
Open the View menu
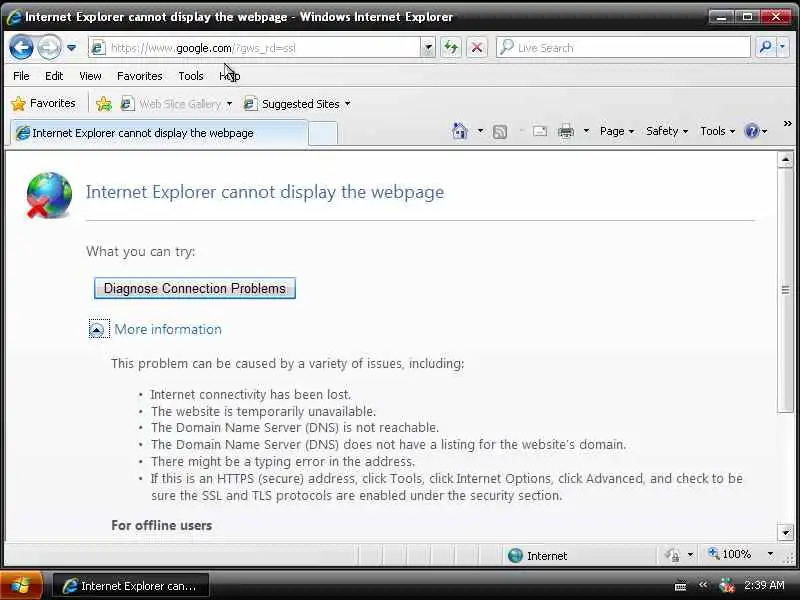[x=90, y=76]
